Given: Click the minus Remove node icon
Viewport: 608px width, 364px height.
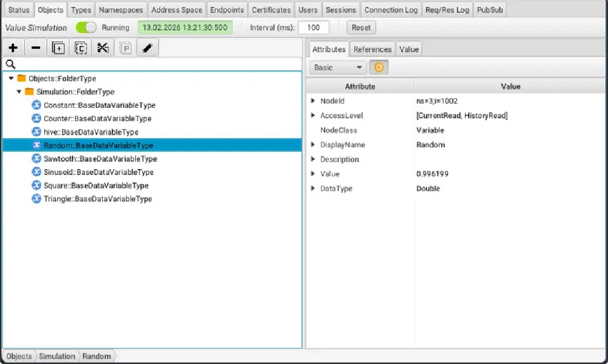Looking at the screenshot, I should [36, 48].
